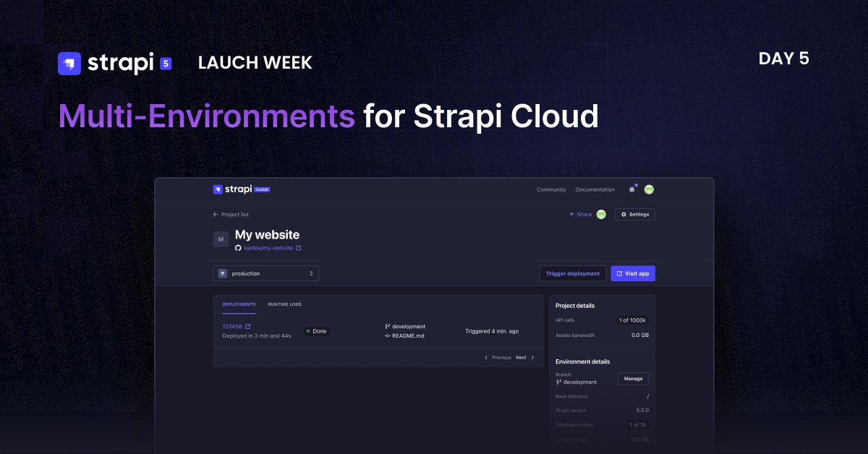Click the Strapi Cloud logo in the dashboard header
Viewport: 868px width, 454px height.
(x=242, y=189)
